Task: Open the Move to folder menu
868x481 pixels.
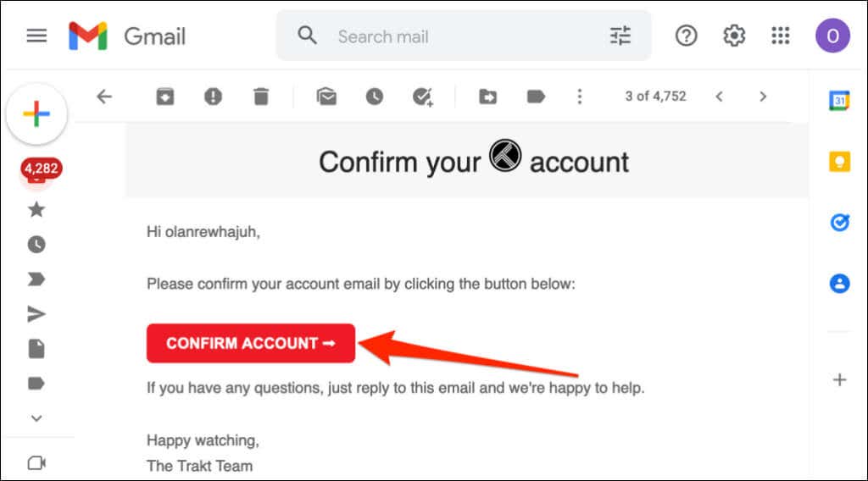Action: 487,97
